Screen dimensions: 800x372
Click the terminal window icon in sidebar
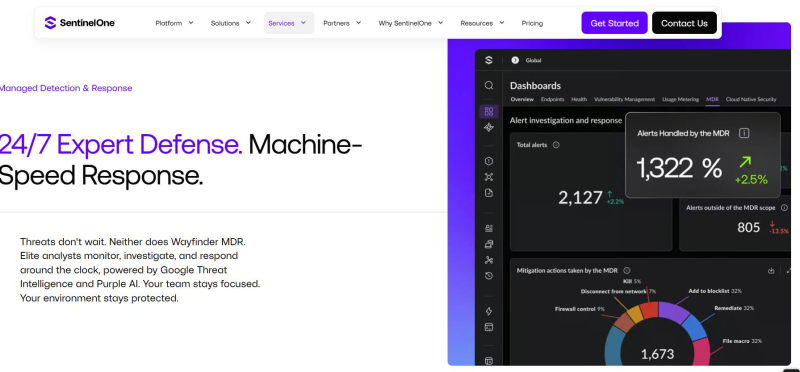pos(489,327)
